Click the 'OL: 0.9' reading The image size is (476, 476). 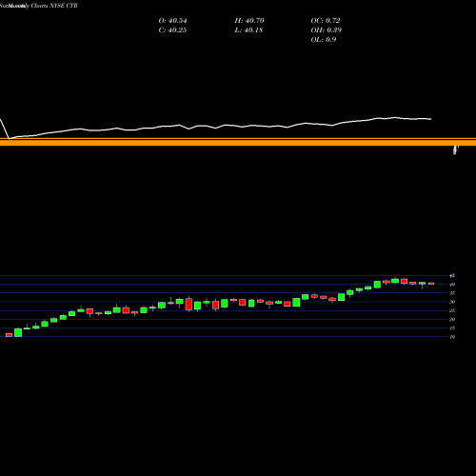[324, 40]
